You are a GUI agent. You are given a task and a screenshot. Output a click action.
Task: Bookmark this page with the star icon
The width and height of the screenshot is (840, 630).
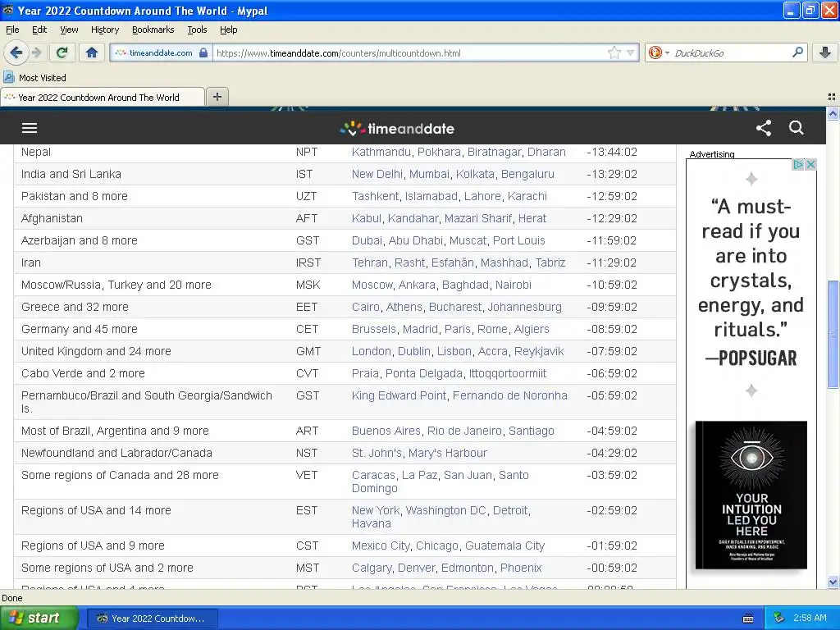[614, 52]
